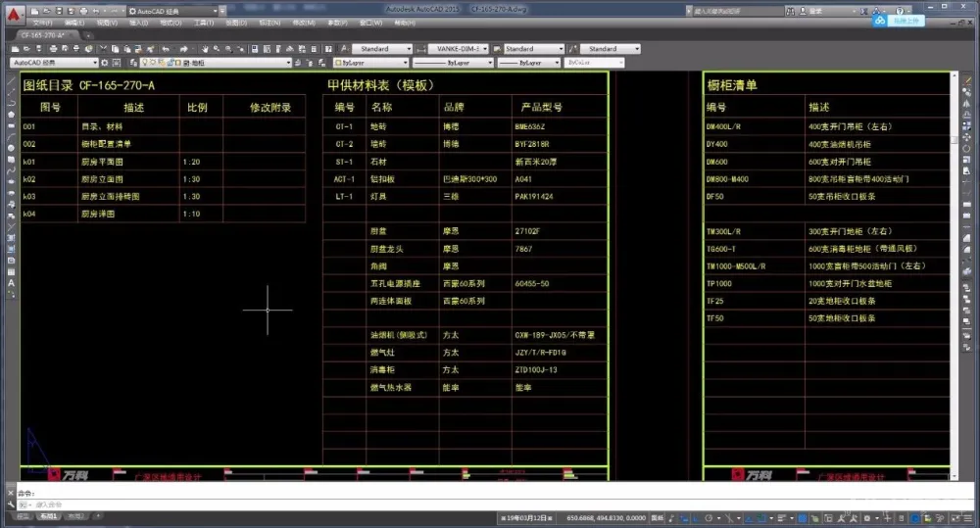Click Workspace Settings gear icon
The width and height of the screenshot is (980, 528).
pos(105,63)
